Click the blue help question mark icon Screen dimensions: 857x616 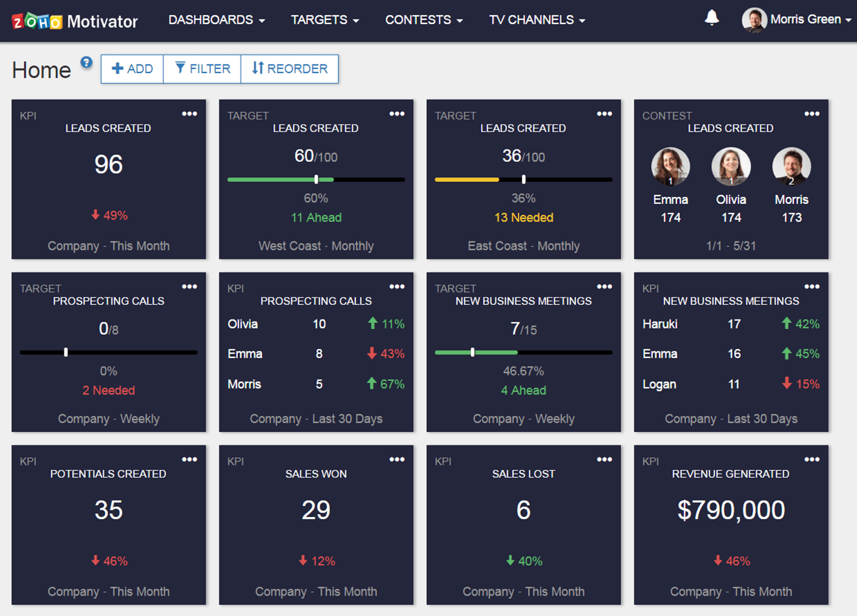click(x=86, y=62)
